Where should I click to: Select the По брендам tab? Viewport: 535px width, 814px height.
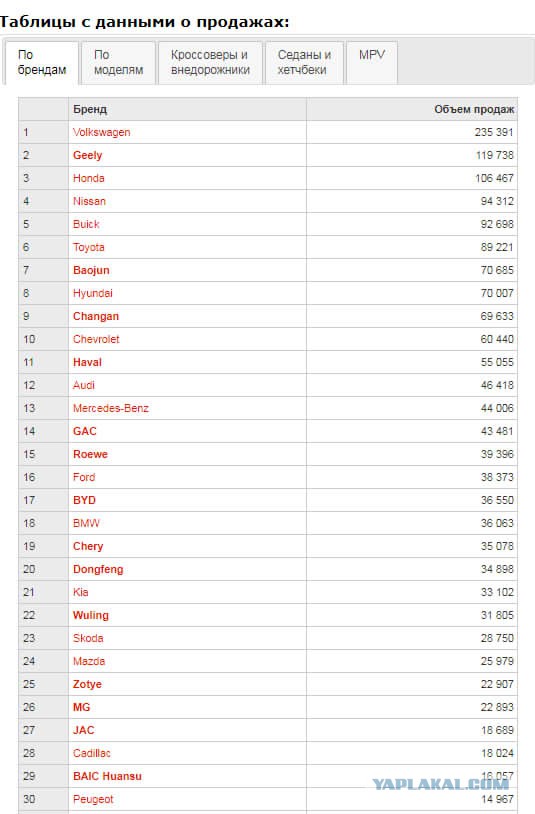tap(42, 62)
